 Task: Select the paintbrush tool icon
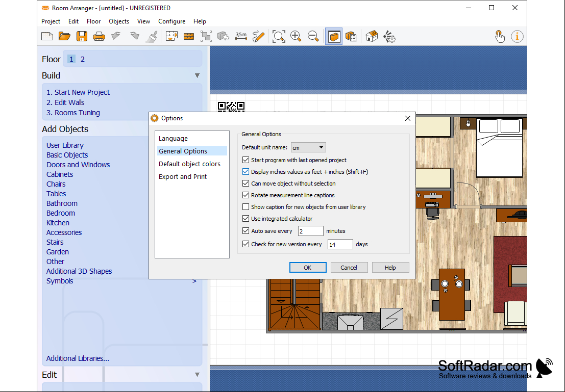(x=152, y=36)
